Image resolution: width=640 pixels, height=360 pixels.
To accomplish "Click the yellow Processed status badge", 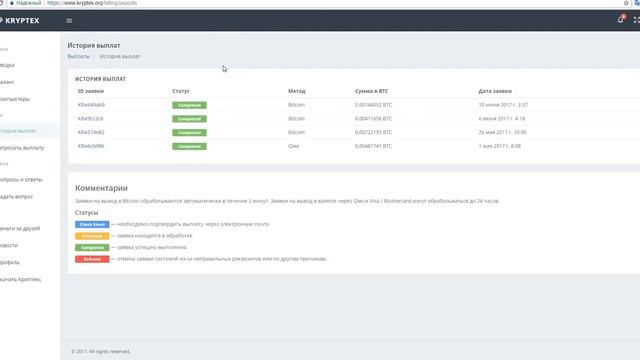I will [x=92, y=236].
